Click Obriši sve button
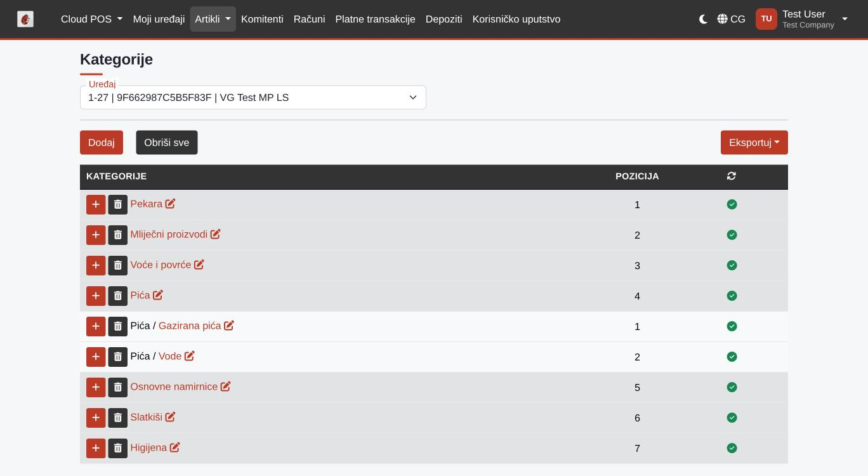The width and height of the screenshot is (868, 476). [167, 143]
